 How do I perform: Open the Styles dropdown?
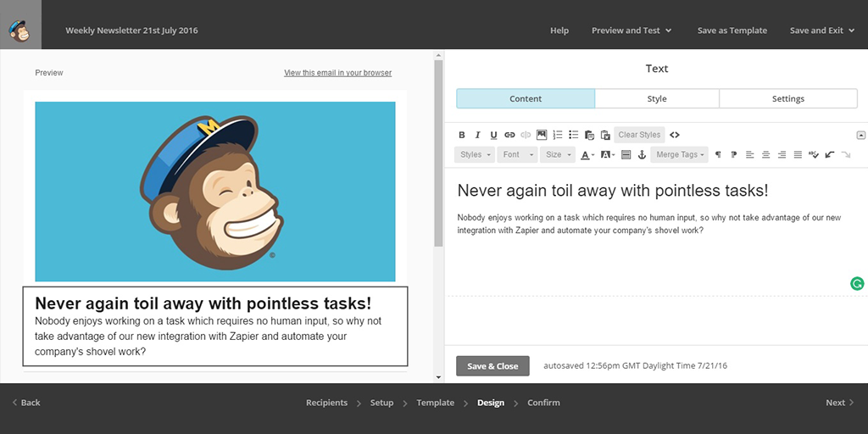(475, 154)
